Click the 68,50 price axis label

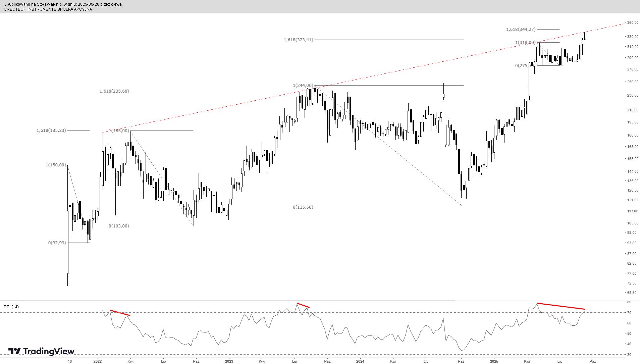(x=632, y=293)
